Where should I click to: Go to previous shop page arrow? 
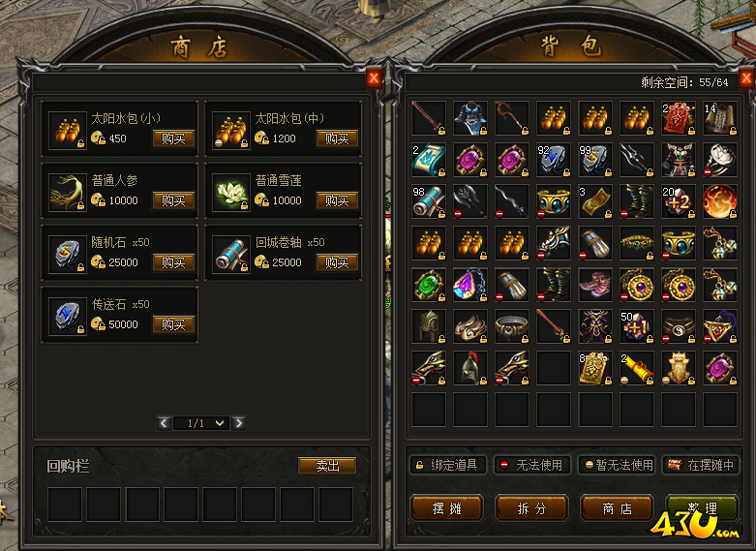point(164,423)
